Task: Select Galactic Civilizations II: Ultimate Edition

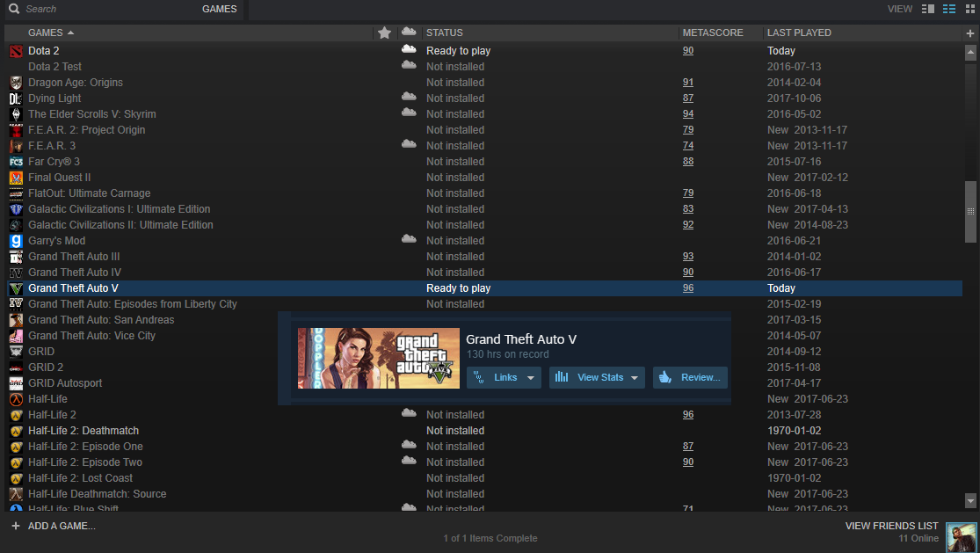Action: (120, 225)
